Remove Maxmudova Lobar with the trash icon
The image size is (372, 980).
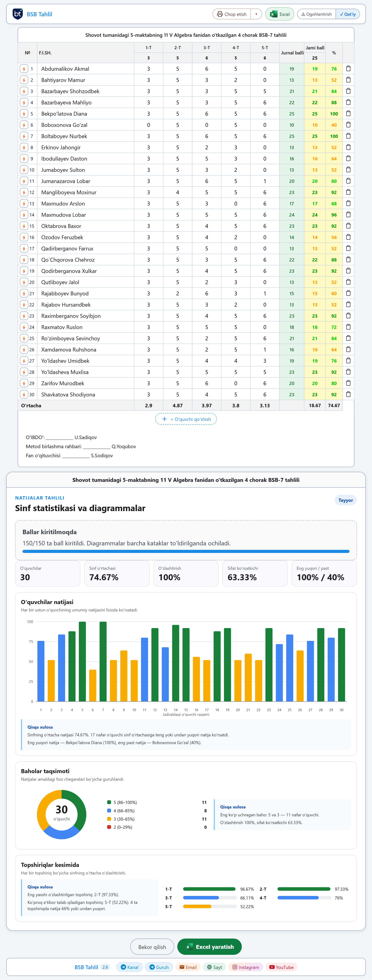click(x=348, y=215)
